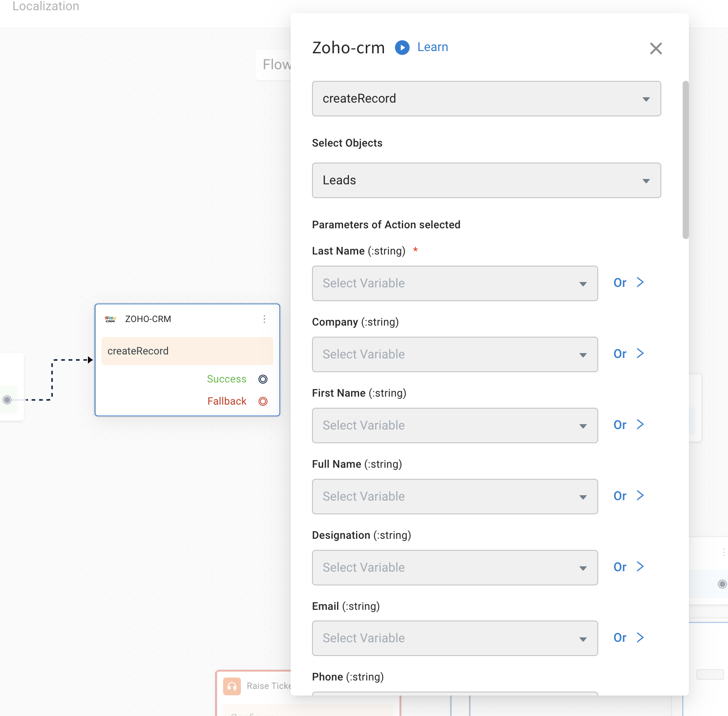
Task: Click the Last Name (:string) label
Action: click(x=359, y=251)
